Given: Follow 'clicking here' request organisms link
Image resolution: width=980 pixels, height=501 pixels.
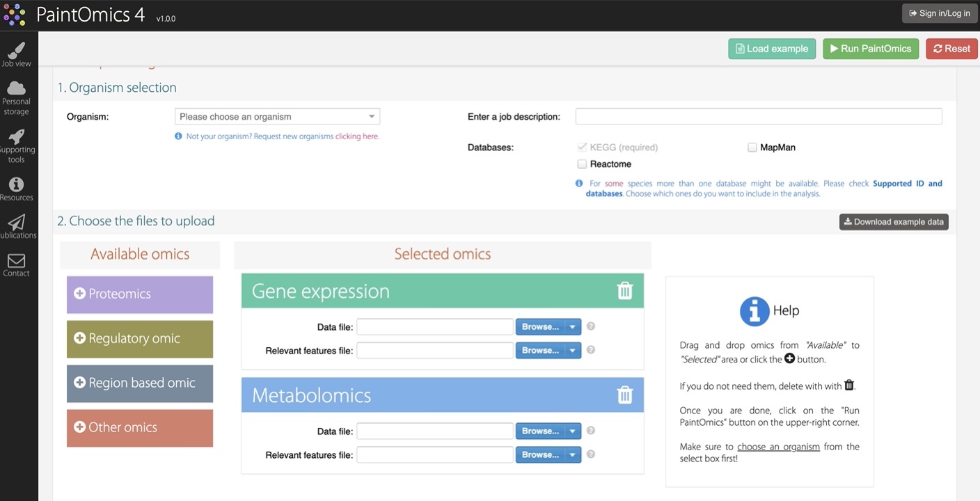Looking at the screenshot, I should 357,136.
